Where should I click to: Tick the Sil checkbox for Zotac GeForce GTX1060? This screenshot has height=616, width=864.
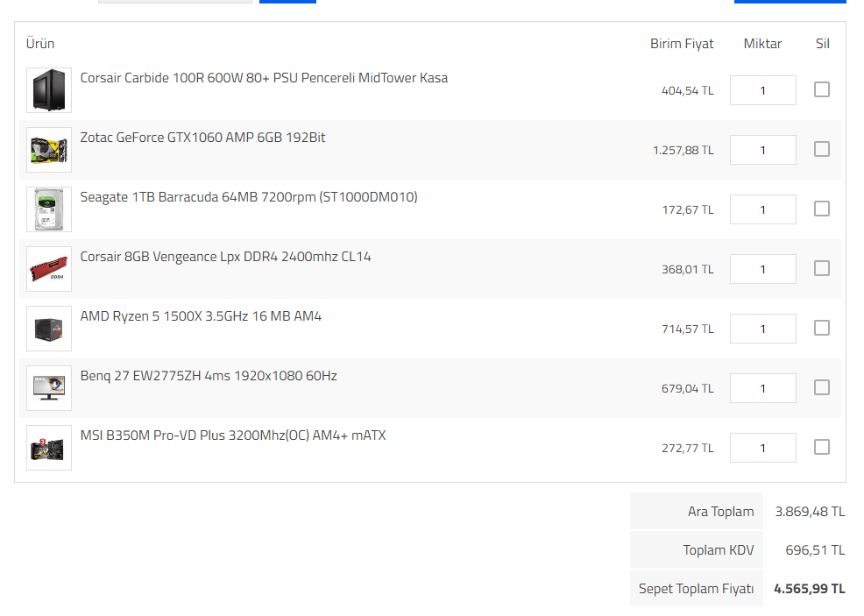click(822, 149)
